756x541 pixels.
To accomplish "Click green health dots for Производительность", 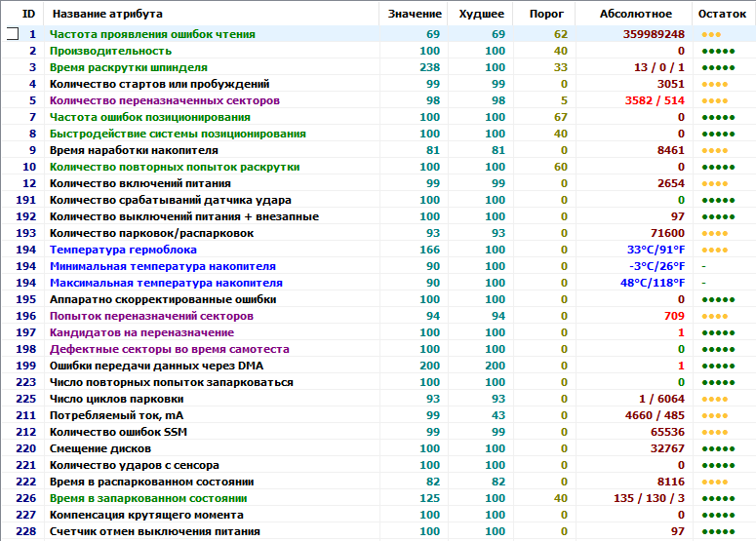I will click(x=717, y=51).
